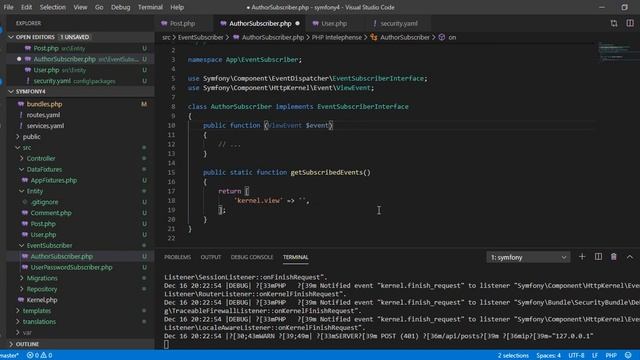Screen dimensions: 640x360
Task: Click line 18 'kernel.view' string in editor
Action: [x=258, y=201]
